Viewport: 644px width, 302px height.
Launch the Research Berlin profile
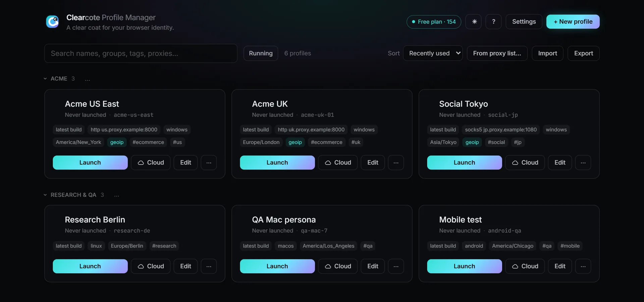[90, 266]
